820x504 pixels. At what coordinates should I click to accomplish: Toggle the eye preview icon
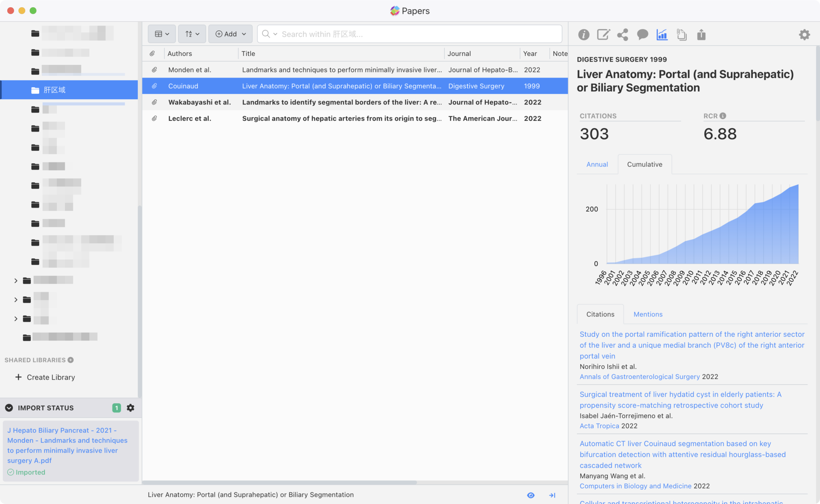coord(531,495)
